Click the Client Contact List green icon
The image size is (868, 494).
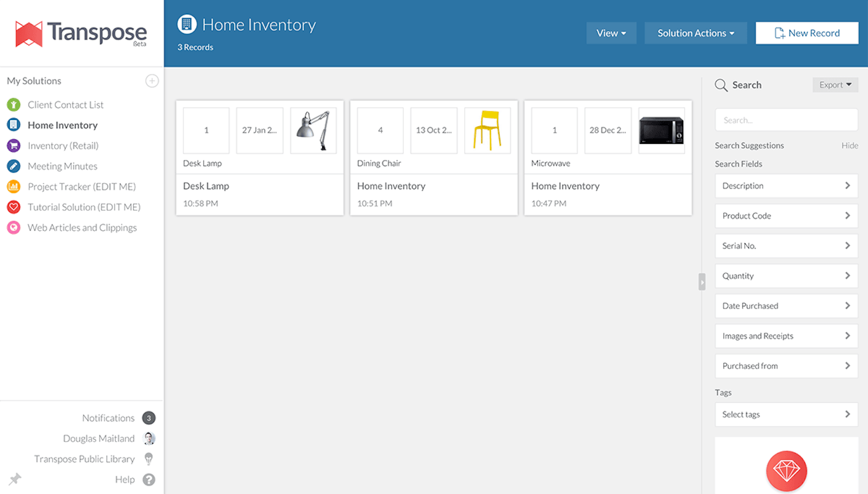pyautogui.click(x=14, y=105)
